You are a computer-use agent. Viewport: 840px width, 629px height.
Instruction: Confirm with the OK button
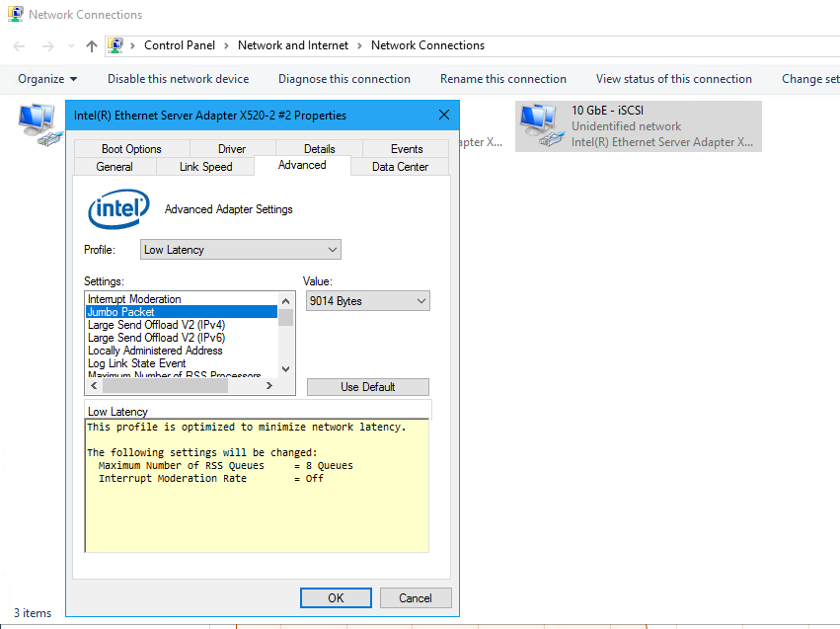point(336,598)
